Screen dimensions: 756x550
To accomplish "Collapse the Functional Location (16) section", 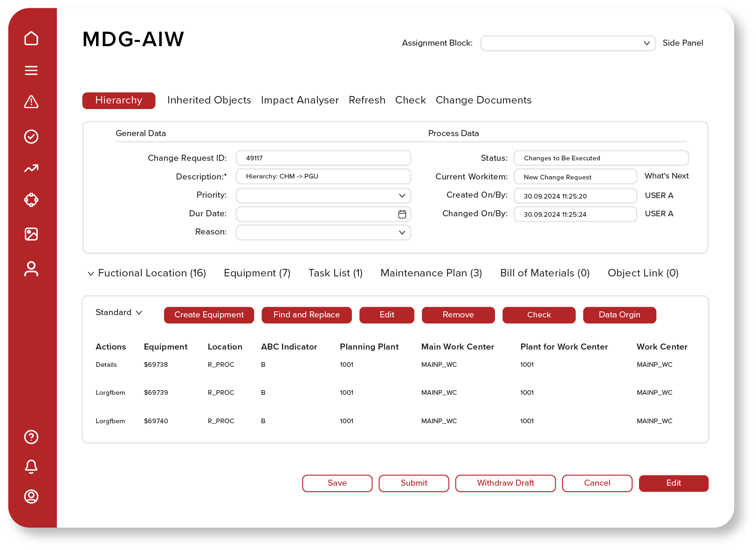I will click(x=91, y=274).
